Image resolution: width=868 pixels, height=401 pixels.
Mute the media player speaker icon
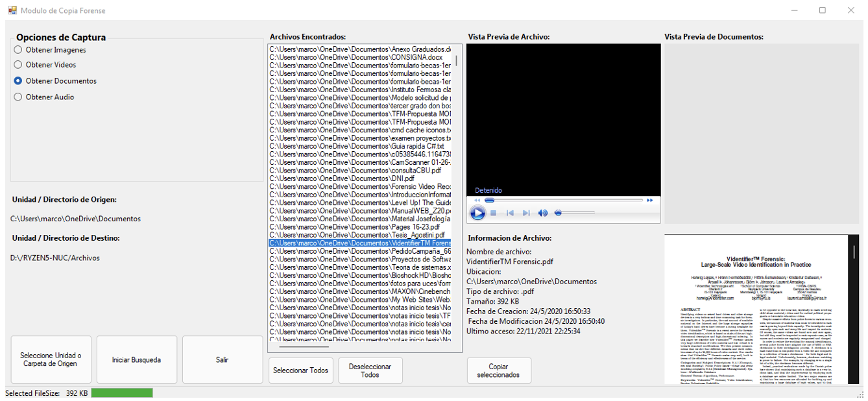[x=543, y=213]
